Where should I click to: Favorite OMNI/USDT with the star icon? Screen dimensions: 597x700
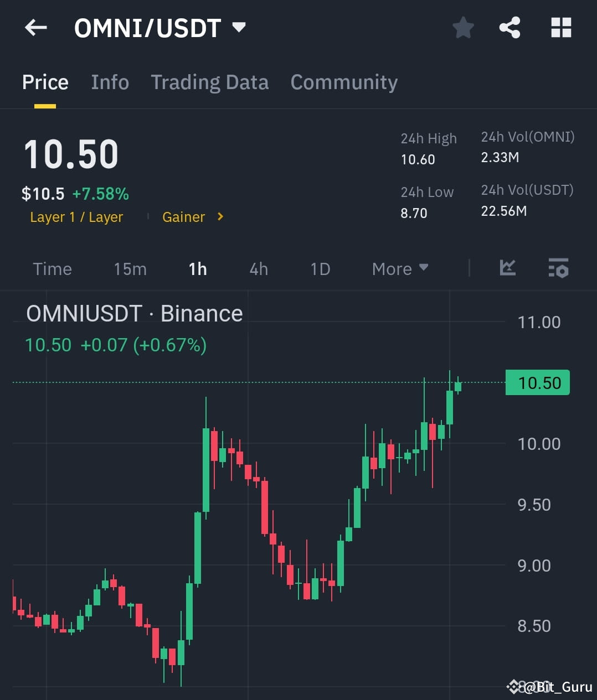pos(463,28)
